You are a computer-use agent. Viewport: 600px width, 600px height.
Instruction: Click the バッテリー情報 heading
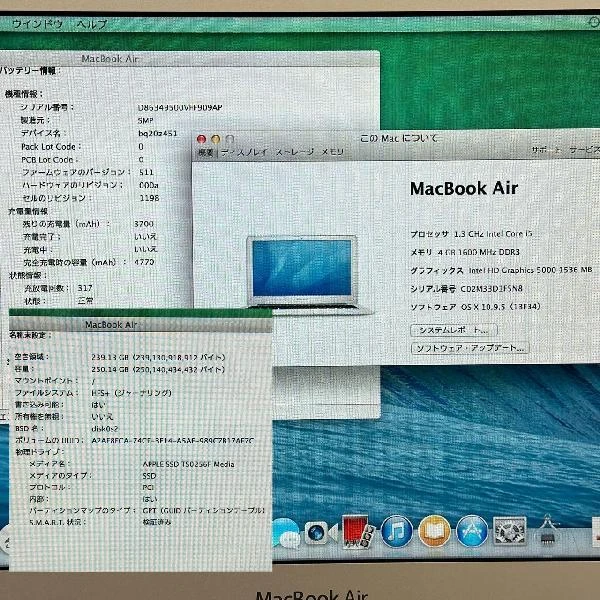tap(30, 71)
